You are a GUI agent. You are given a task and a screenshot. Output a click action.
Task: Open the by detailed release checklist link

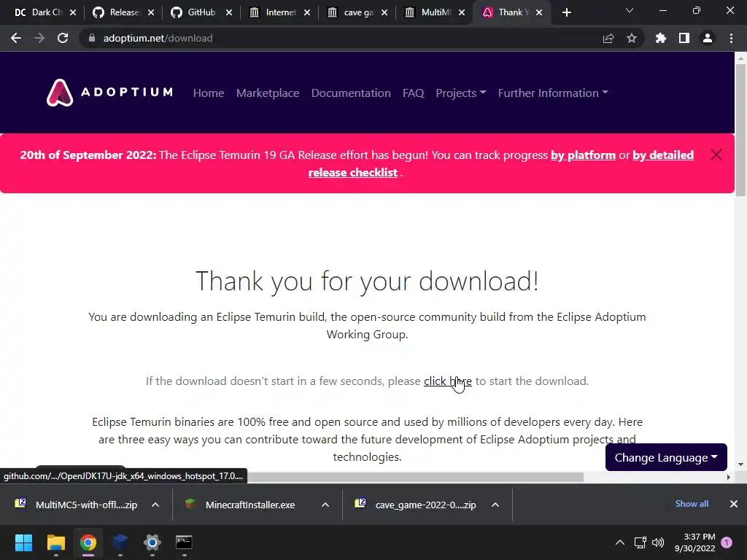(x=662, y=155)
